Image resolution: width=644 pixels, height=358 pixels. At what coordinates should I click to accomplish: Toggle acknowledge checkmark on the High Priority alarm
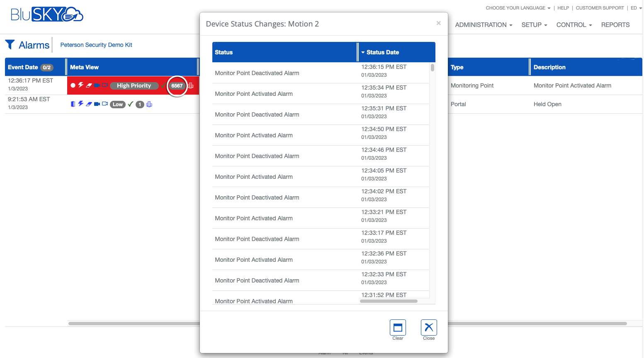pos(163,86)
